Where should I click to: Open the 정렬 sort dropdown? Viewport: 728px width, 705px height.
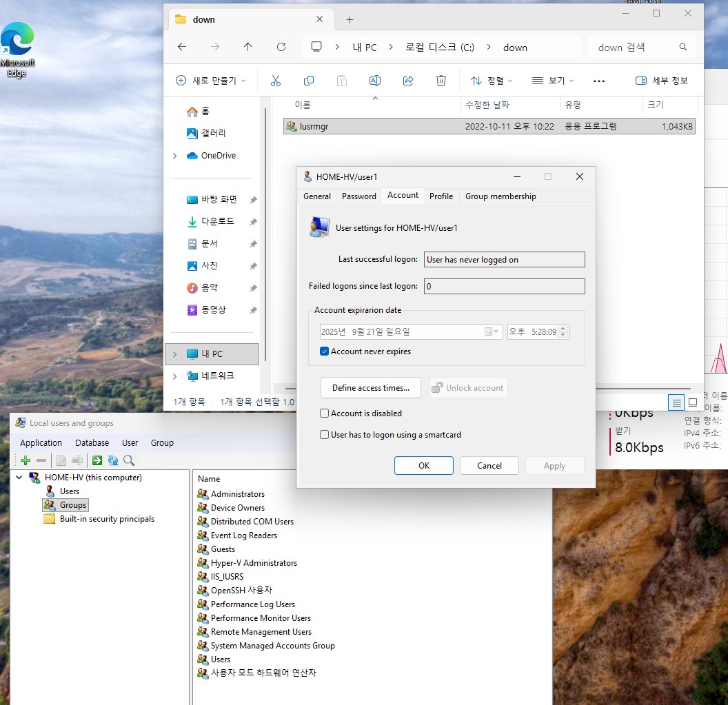coord(492,81)
